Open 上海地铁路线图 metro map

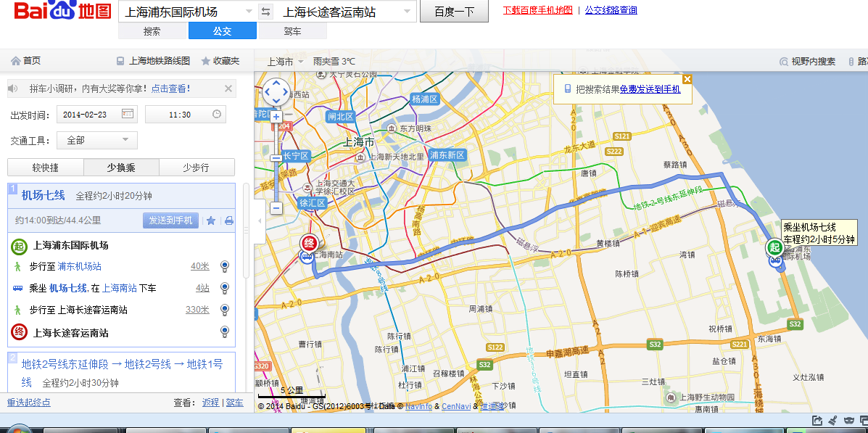(153, 61)
